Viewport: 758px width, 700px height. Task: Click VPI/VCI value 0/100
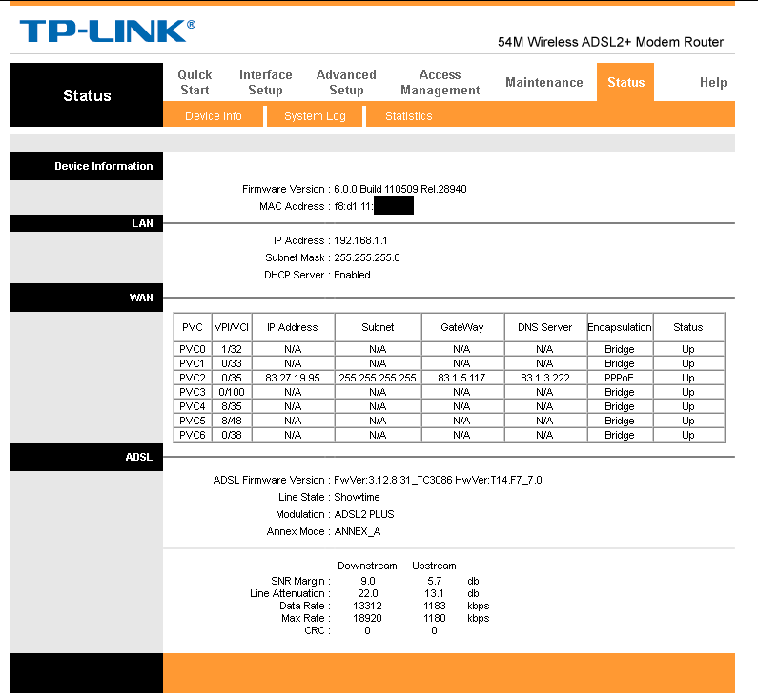(x=232, y=392)
